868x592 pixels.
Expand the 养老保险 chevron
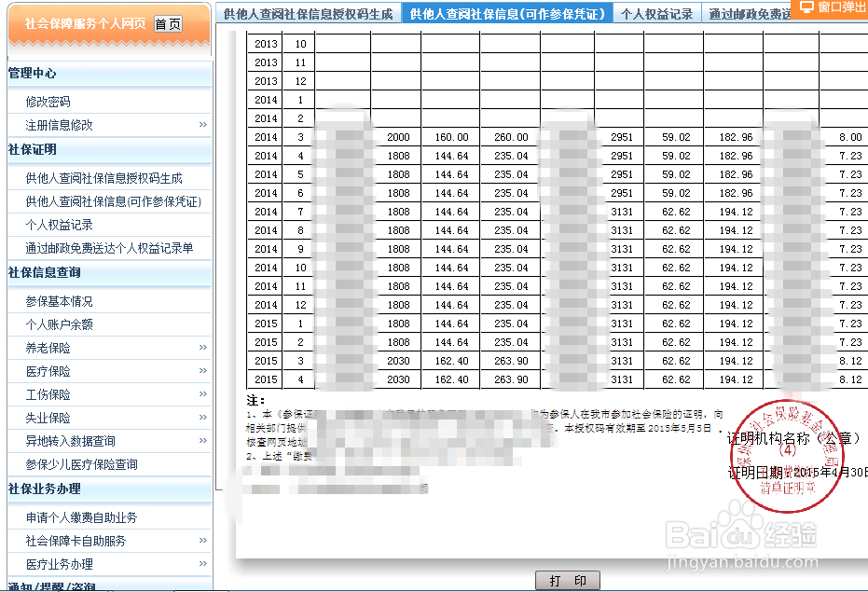point(202,347)
